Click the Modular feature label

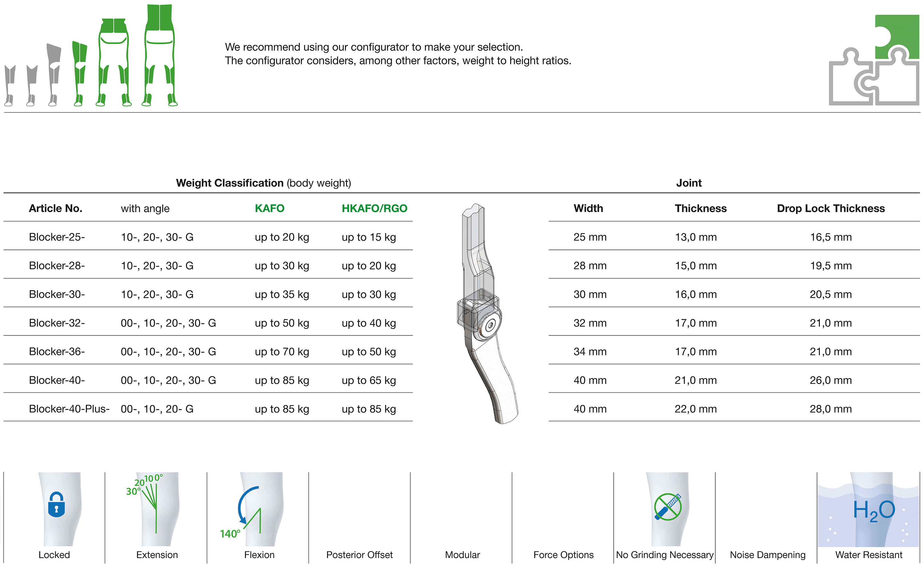[x=462, y=555]
